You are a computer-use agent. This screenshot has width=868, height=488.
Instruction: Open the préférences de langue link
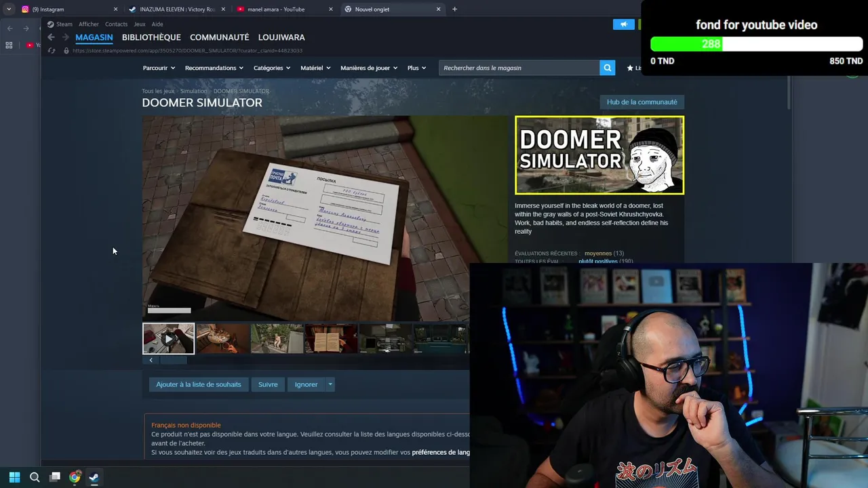(441, 452)
